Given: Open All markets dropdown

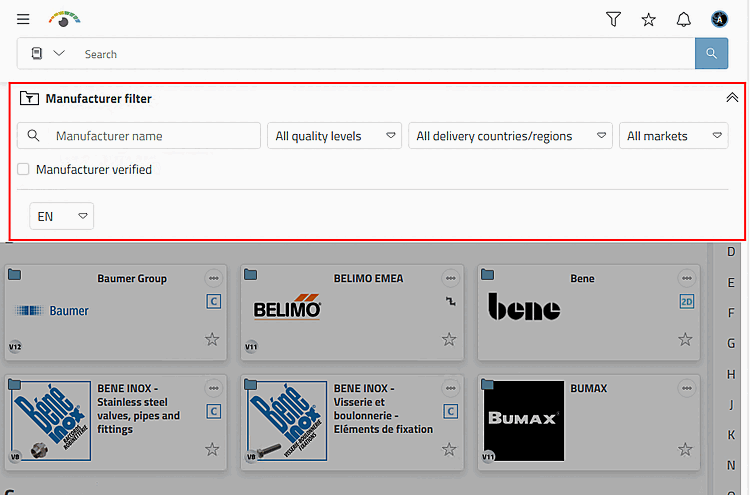Looking at the screenshot, I should pyautogui.click(x=673, y=136).
